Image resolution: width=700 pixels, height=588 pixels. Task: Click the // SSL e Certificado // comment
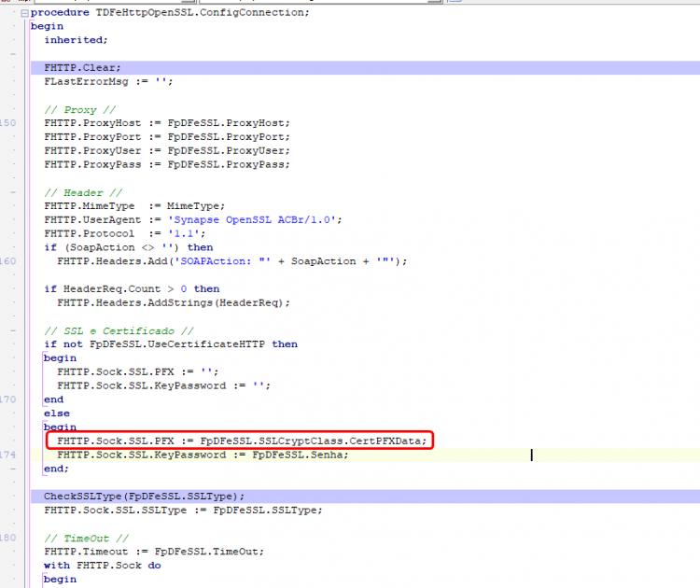[x=119, y=330]
